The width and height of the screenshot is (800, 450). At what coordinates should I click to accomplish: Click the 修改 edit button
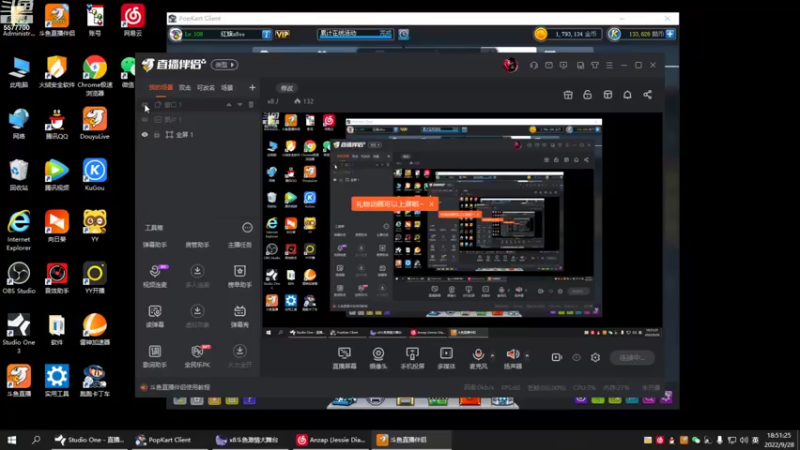pyautogui.click(x=287, y=88)
